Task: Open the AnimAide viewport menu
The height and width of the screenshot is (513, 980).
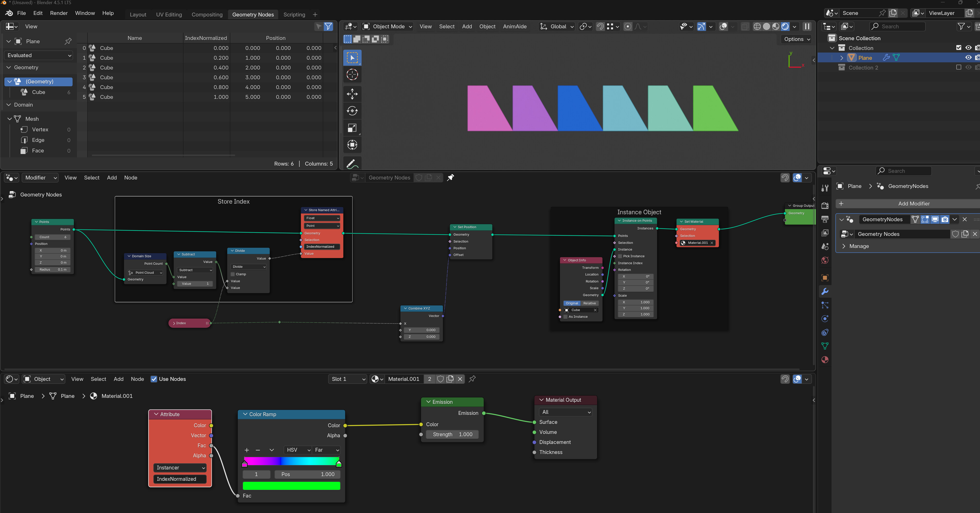Action: 515,26
